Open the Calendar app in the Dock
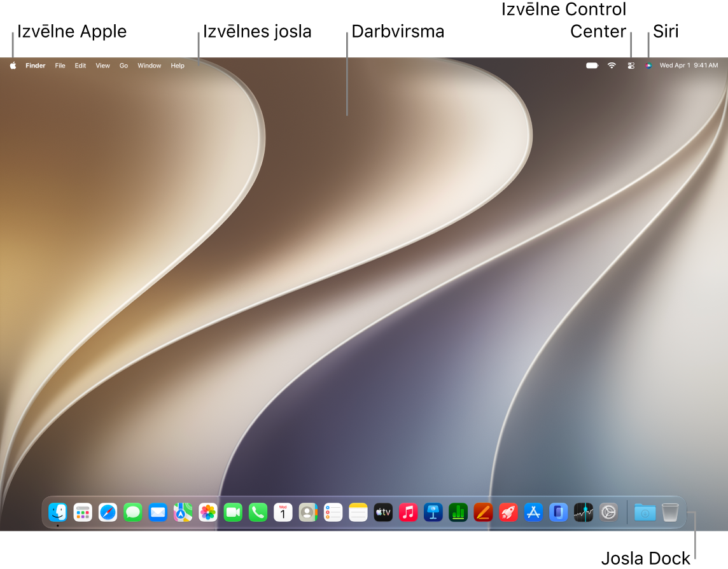728x569 pixels. click(x=283, y=512)
